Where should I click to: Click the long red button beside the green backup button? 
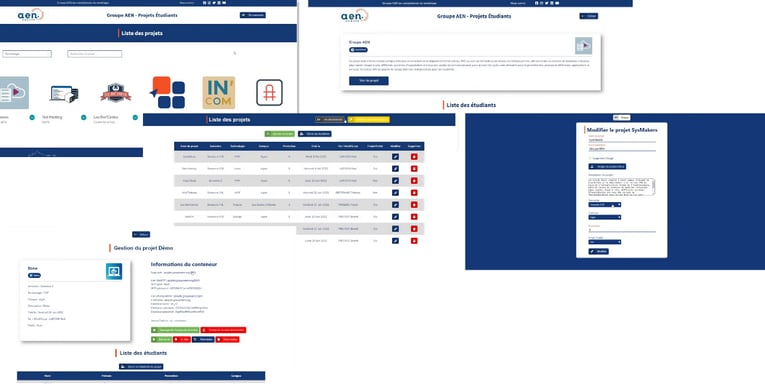tap(223, 330)
